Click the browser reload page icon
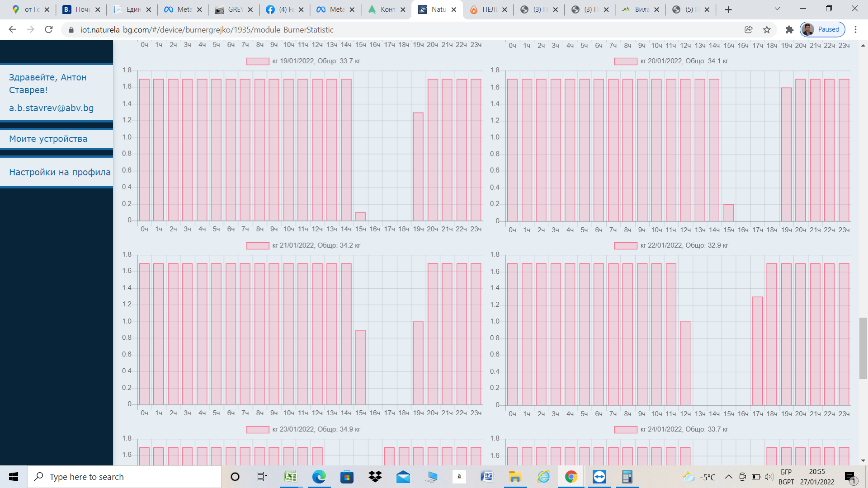Image resolution: width=868 pixels, height=488 pixels. tap(49, 29)
